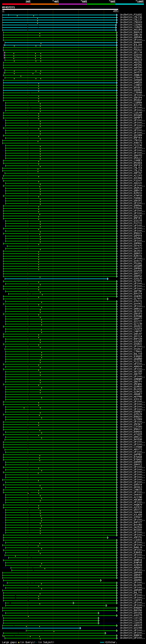Select label UniRef100_Q26130
Screen dimensions: 146x644
click(131, 278)
